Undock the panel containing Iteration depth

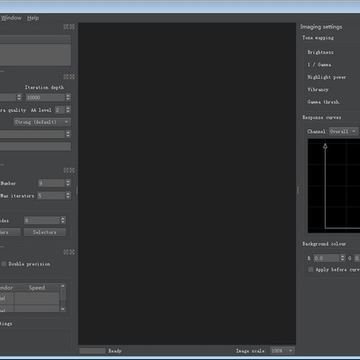point(66,77)
